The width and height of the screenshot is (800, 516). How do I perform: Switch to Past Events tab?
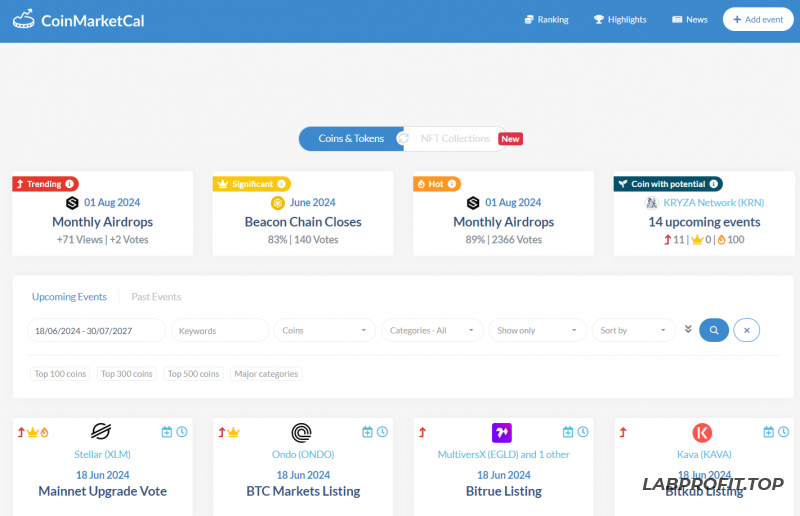tap(156, 297)
